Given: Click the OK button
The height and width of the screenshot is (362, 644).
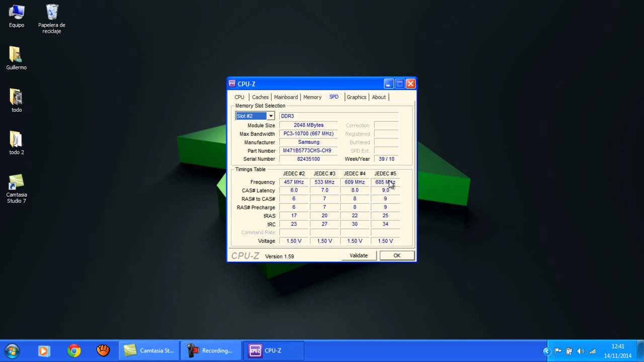Looking at the screenshot, I should [397, 255].
